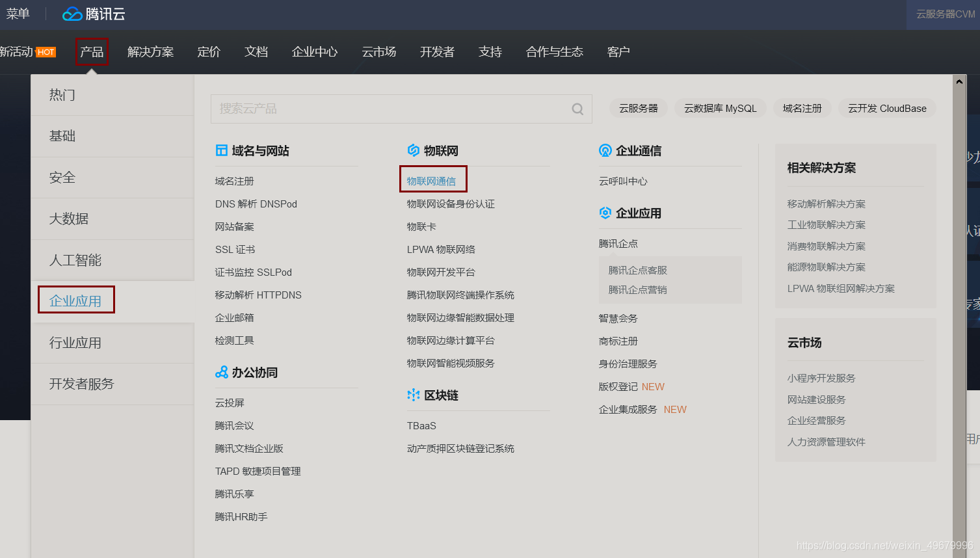980x558 pixels.
Task: Open the 网站备案 link
Action: (235, 226)
